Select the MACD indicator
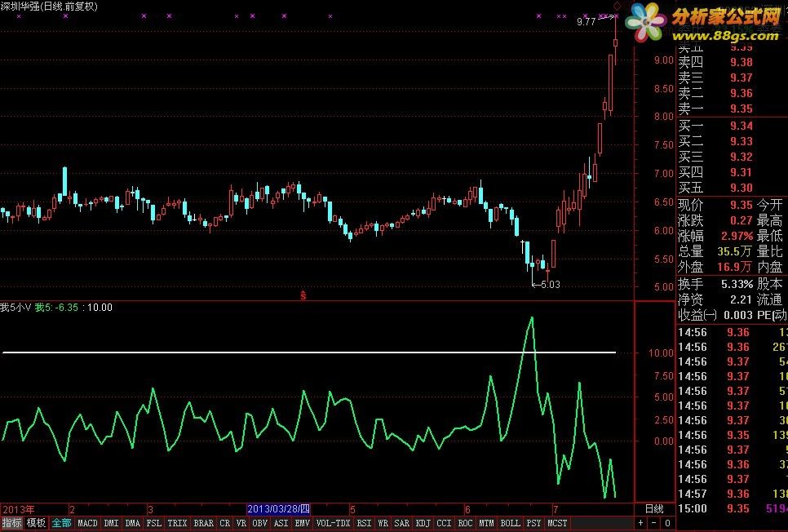 tap(87, 524)
